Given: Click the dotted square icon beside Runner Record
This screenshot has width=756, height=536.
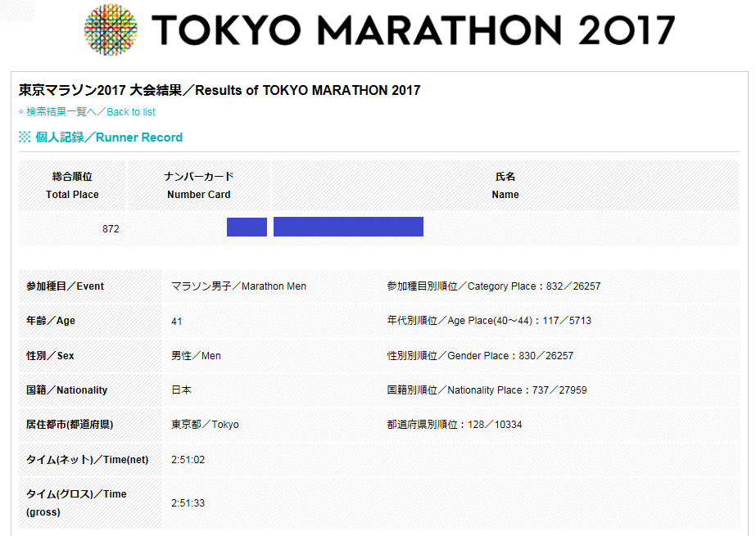Looking at the screenshot, I should tap(25, 137).
